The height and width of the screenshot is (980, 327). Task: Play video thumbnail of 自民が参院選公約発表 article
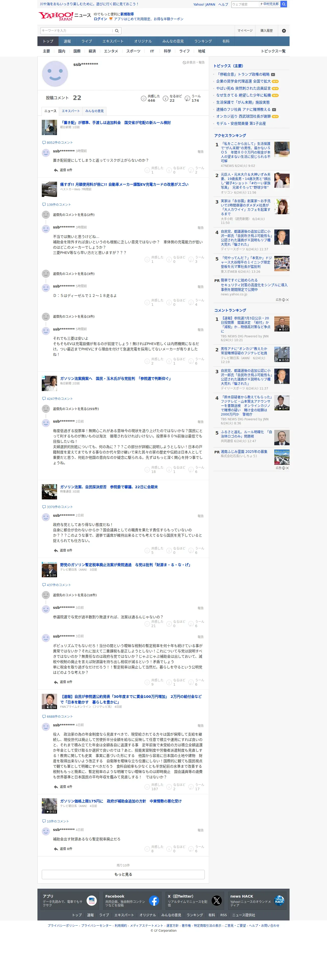49,701
